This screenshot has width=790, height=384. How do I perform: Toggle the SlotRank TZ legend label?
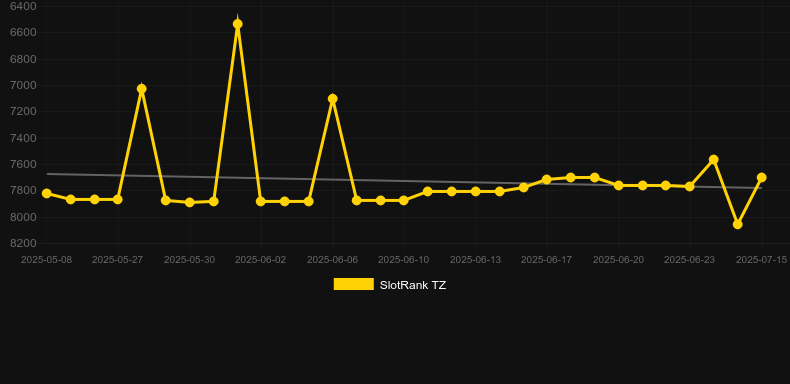coord(413,285)
